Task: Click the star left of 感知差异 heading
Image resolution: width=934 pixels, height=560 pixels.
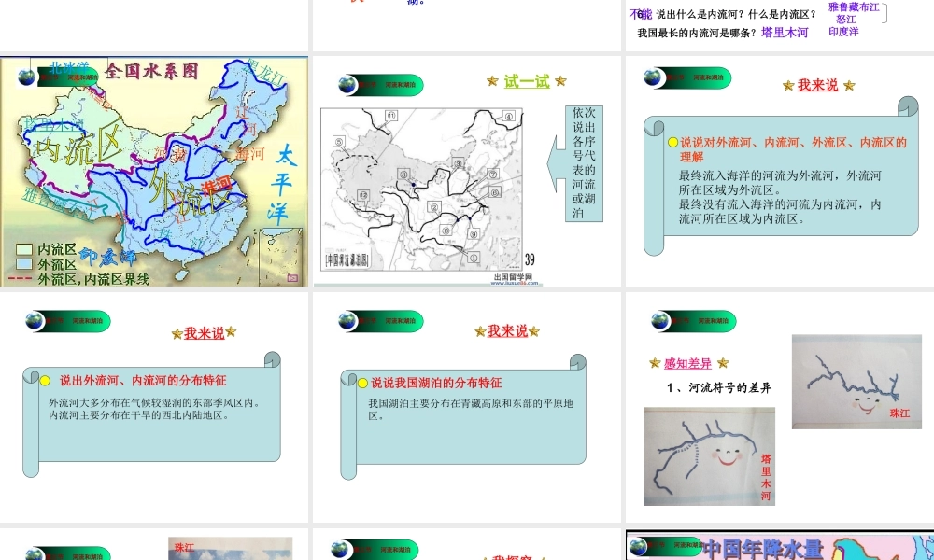Action: coord(655,363)
